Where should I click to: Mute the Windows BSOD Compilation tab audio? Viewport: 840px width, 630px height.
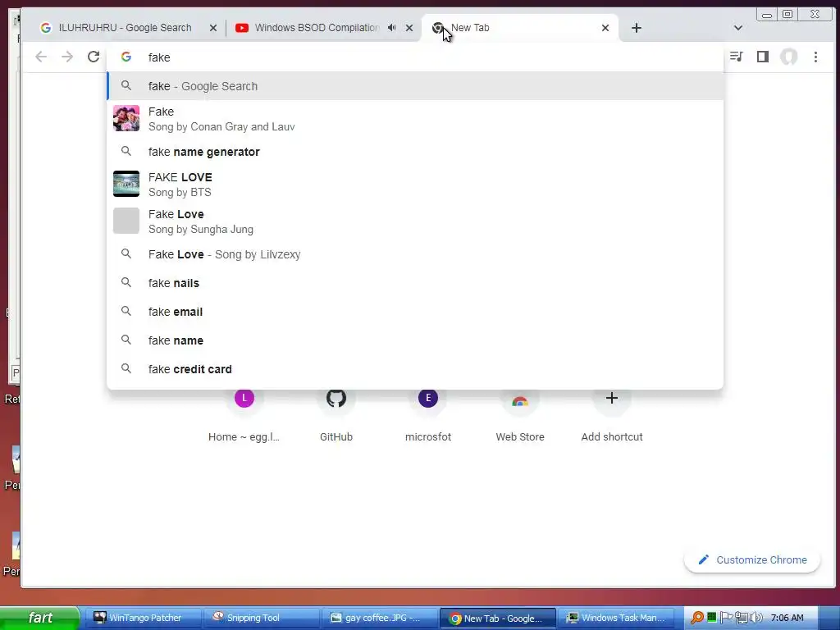coord(392,28)
